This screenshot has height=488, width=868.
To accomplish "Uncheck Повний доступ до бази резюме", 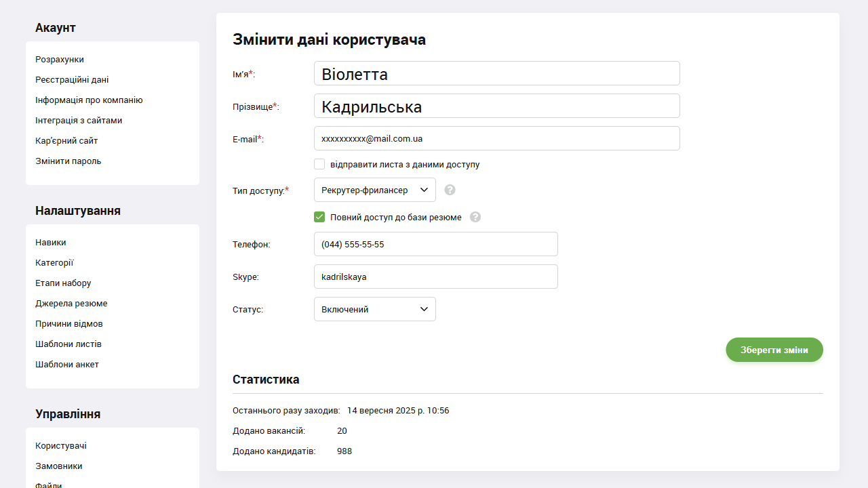I will coord(319,217).
